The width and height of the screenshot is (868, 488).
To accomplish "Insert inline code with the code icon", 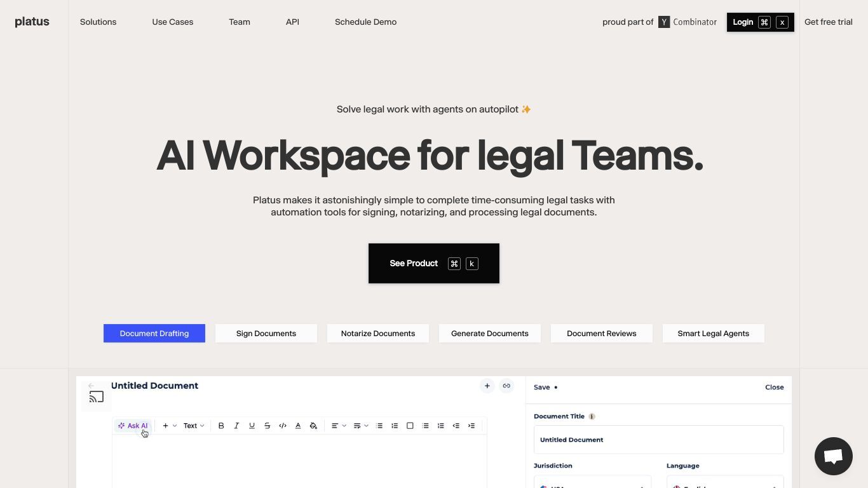I will (x=283, y=426).
